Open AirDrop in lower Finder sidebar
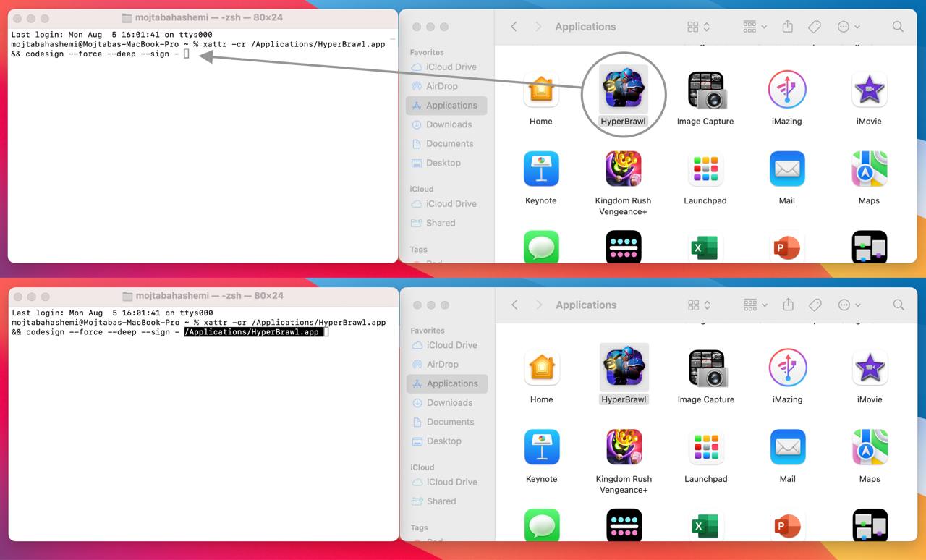Screen dimensions: 926x560 [x=446, y=364]
